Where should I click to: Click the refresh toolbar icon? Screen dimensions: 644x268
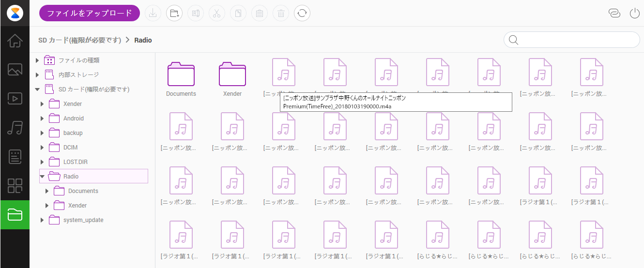point(302,13)
